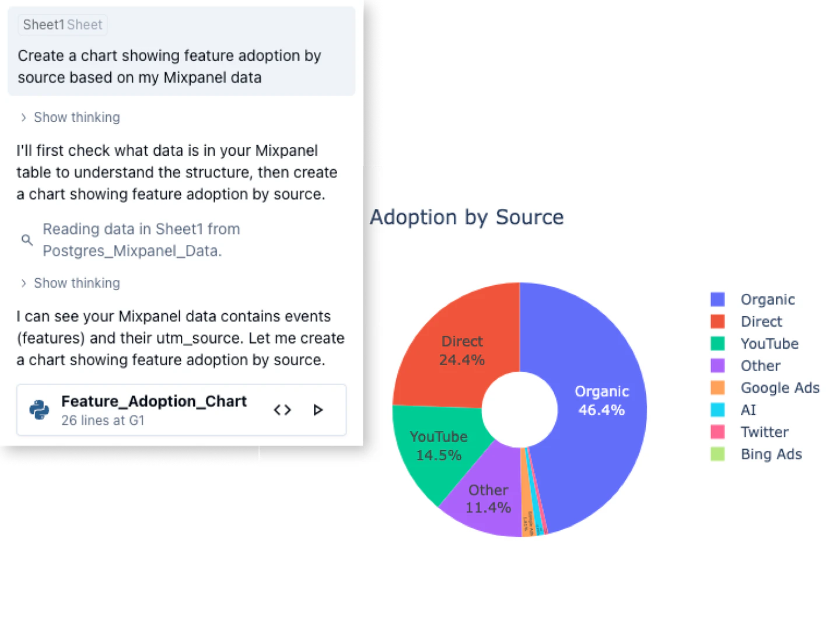Select the Organic 46.4% pie slice
Image resolution: width=840 pixels, height=630 pixels.
coord(601,402)
